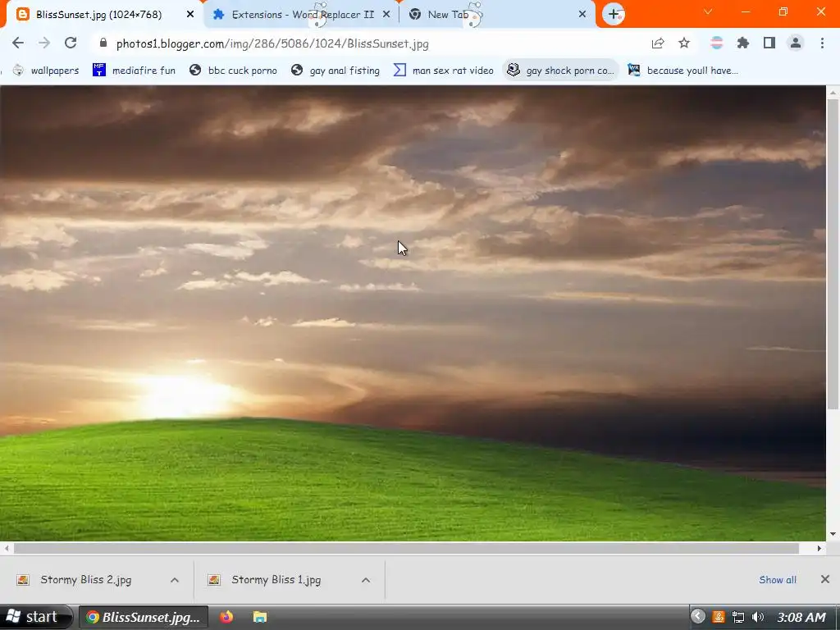
Task: Open the because youll have bookmark
Action: click(683, 71)
